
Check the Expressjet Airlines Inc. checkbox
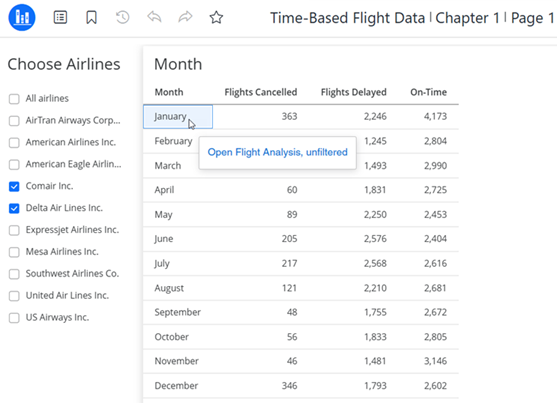tap(14, 230)
